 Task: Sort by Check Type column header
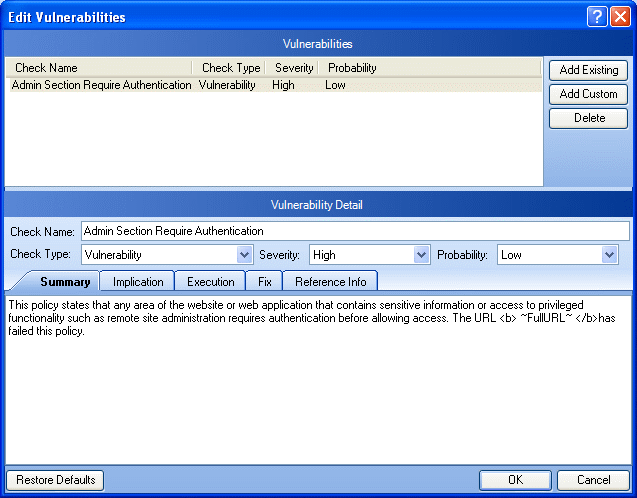click(230, 68)
